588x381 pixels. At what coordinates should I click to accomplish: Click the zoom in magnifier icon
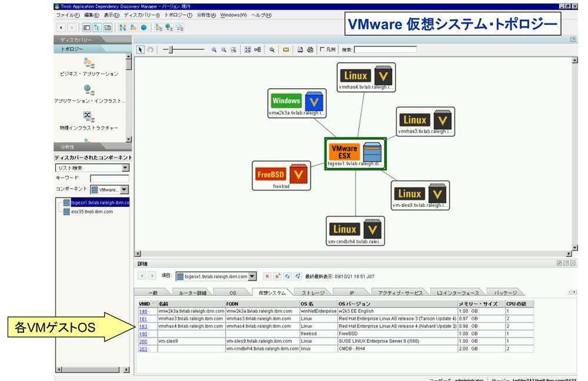point(214,49)
